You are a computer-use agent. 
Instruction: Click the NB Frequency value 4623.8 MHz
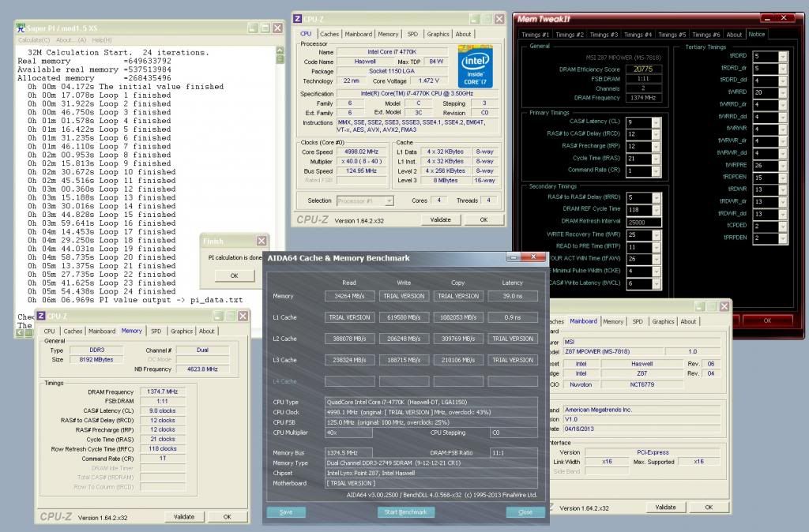[x=201, y=369]
